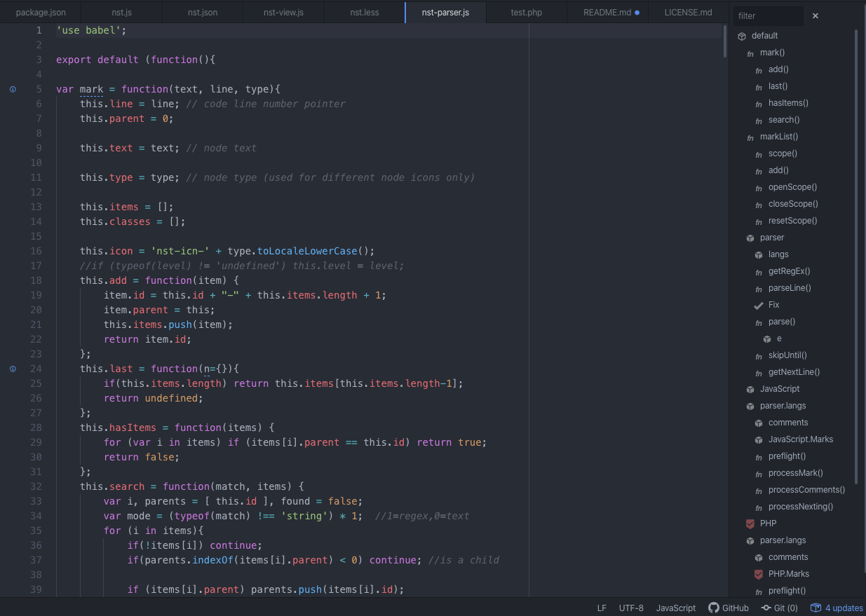Click the cube icon next to parser

coord(750,238)
